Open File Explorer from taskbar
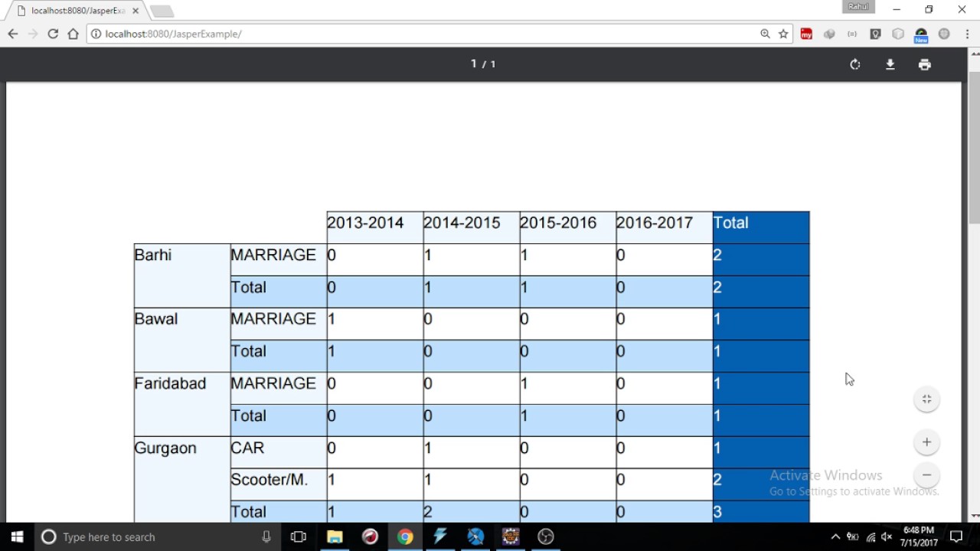The image size is (980, 551). coord(335,536)
